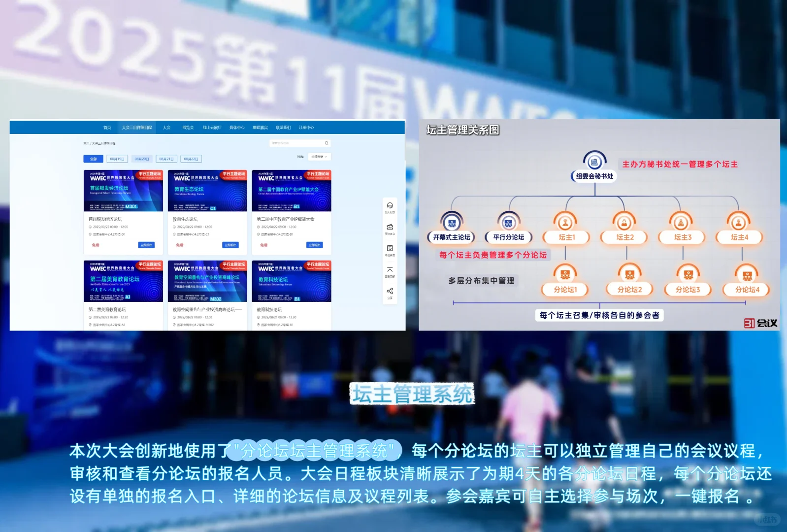Click the share icon in the sidebar
The width and height of the screenshot is (787, 532).
(390, 291)
